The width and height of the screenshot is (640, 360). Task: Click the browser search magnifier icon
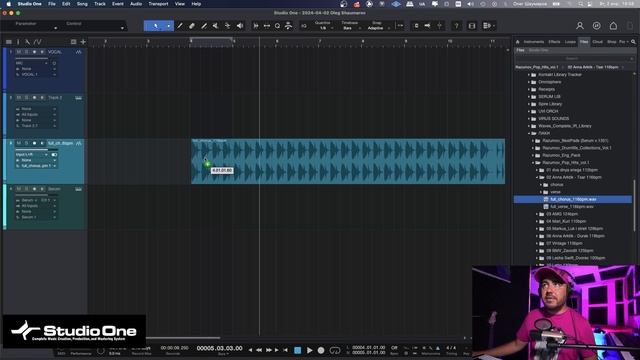pos(633,42)
